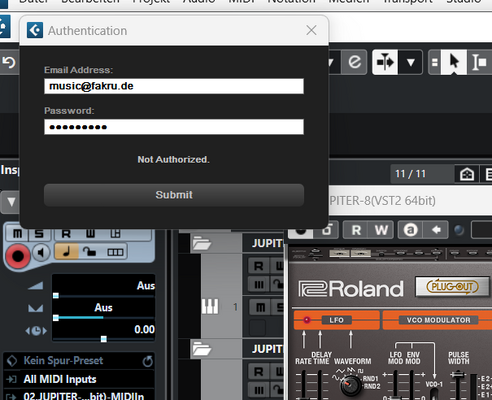Click the Email Address input field
Viewport: 492px width, 400px height.
pos(174,86)
